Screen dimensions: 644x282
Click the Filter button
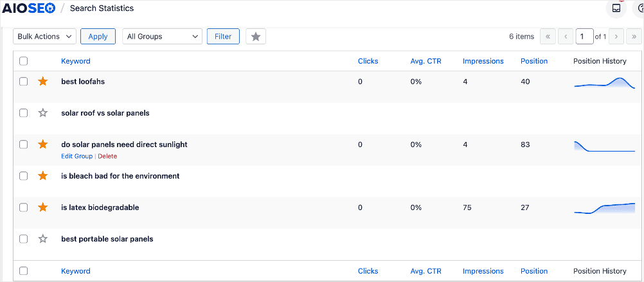[x=223, y=37]
